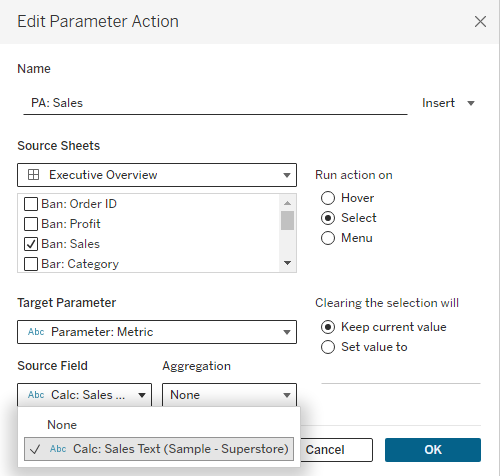Select the Hover radio button

[x=328, y=198]
